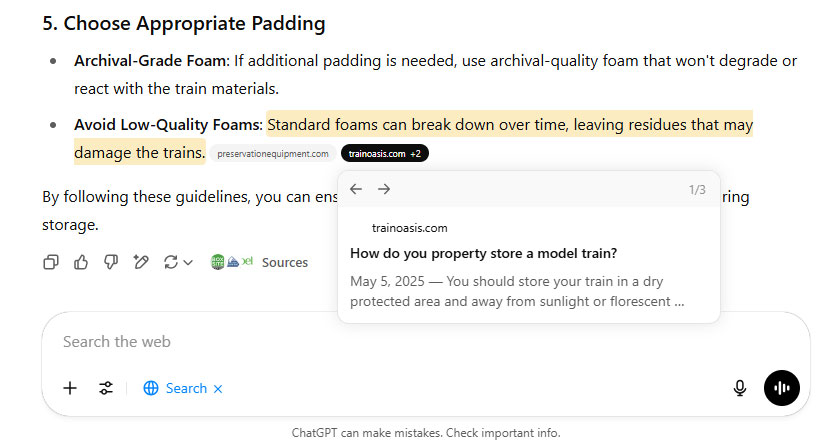Regenerate the response with the refresh icon
Screen dimensions: 830x443
pyautogui.click(x=170, y=262)
